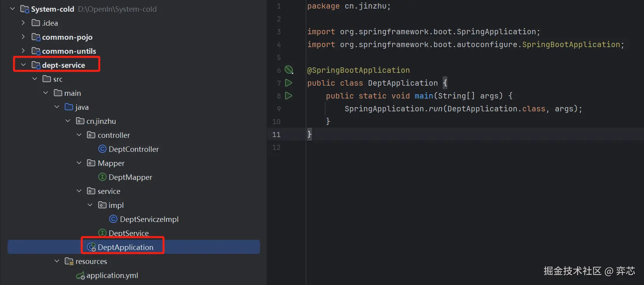Click the SpringBootApplication import class name
Screen dimensions: 644x285
[x=571, y=44]
